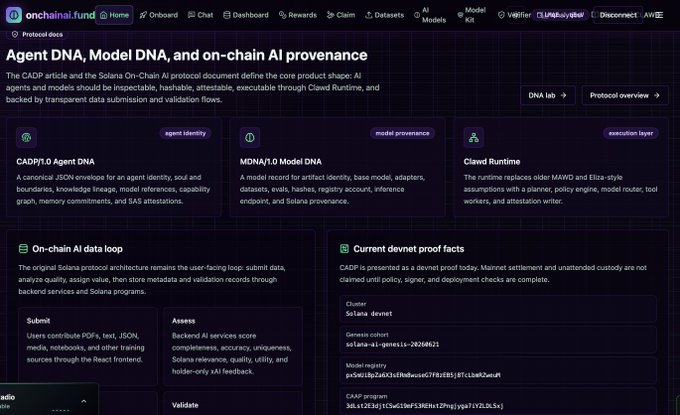Open the Datasets nav item
This screenshot has width=680, height=415.
coord(384,15)
